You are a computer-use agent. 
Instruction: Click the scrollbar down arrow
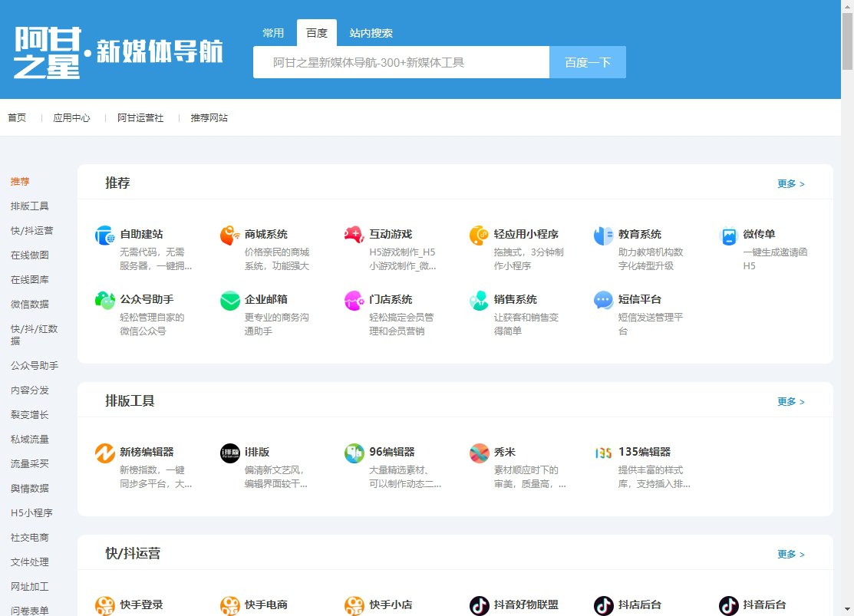[x=847, y=609]
